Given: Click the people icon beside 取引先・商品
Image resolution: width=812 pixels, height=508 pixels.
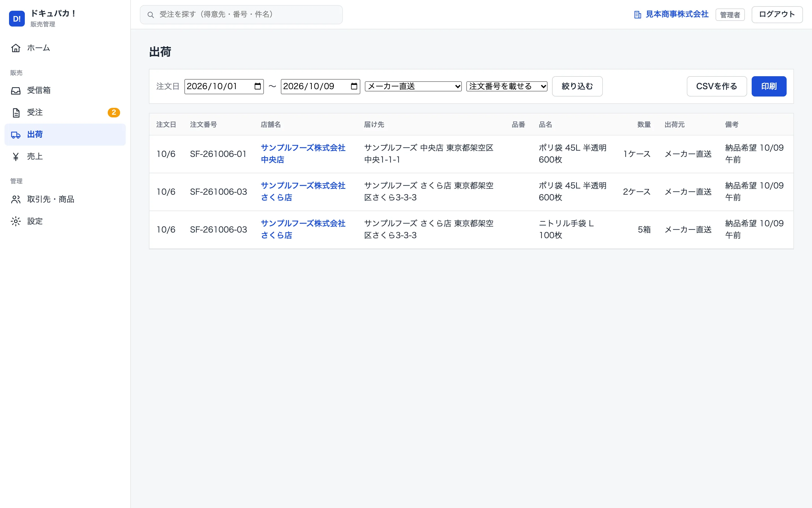Looking at the screenshot, I should [16, 199].
